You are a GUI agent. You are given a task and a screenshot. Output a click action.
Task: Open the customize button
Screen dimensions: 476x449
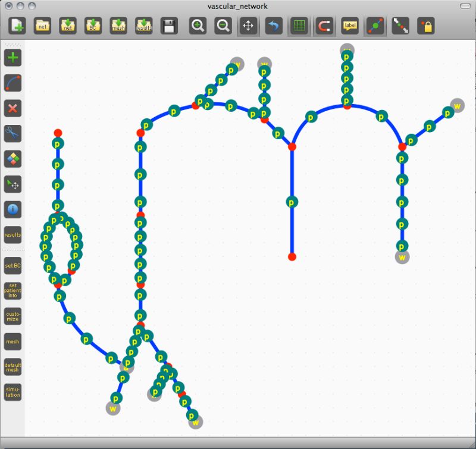pyautogui.click(x=12, y=316)
